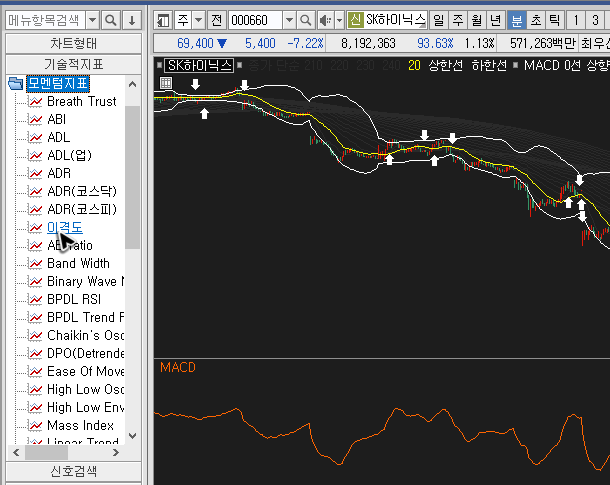Screen dimensions: 610x485
Task: Select the Mass Index indicator
Action: click(x=81, y=425)
